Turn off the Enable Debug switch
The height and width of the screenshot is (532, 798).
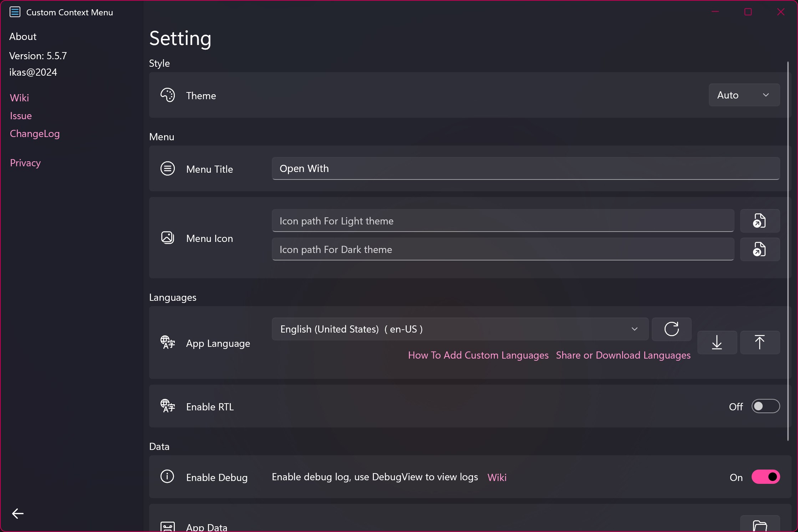pyautogui.click(x=766, y=477)
